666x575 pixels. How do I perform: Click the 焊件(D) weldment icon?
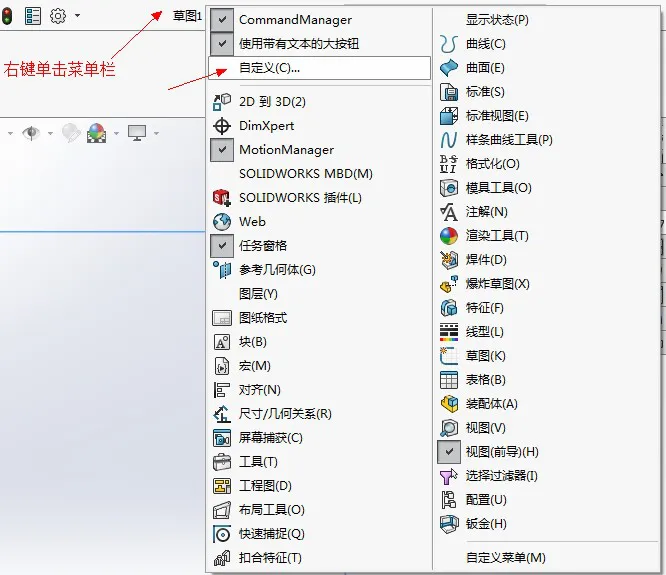point(449,259)
